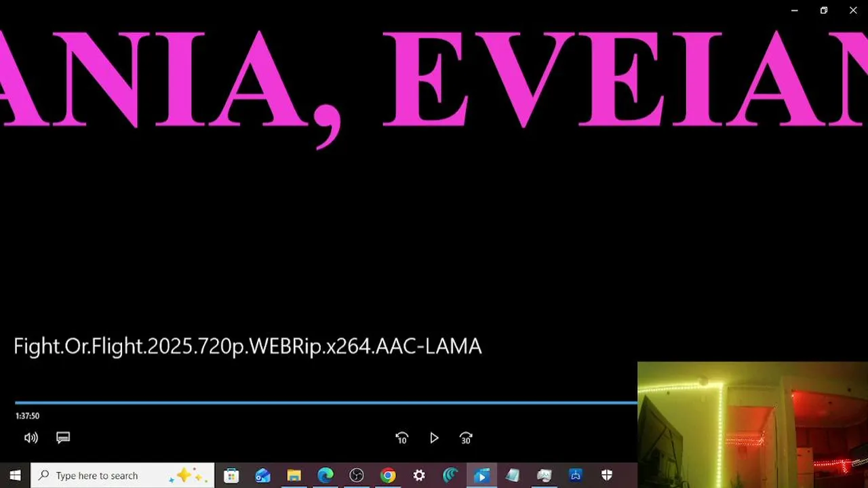Screen dimensions: 868x488
Task: Open the subtitles and captions menu
Action: coord(63,438)
